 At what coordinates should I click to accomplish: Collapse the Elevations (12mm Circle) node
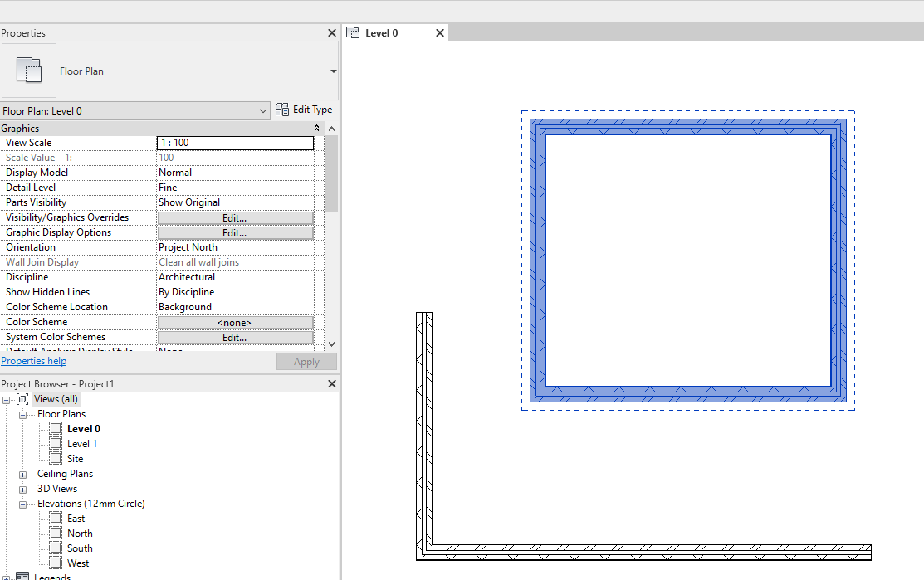click(x=22, y=503)
